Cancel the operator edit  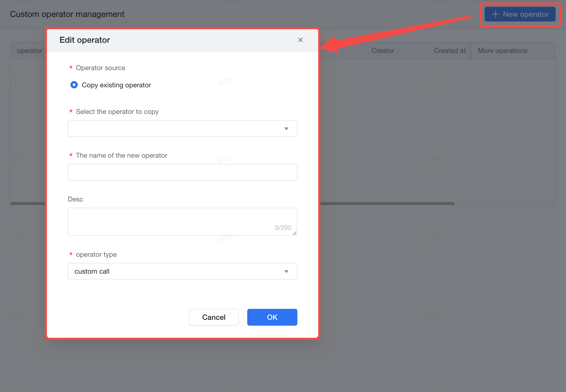[x=214, y=317]
